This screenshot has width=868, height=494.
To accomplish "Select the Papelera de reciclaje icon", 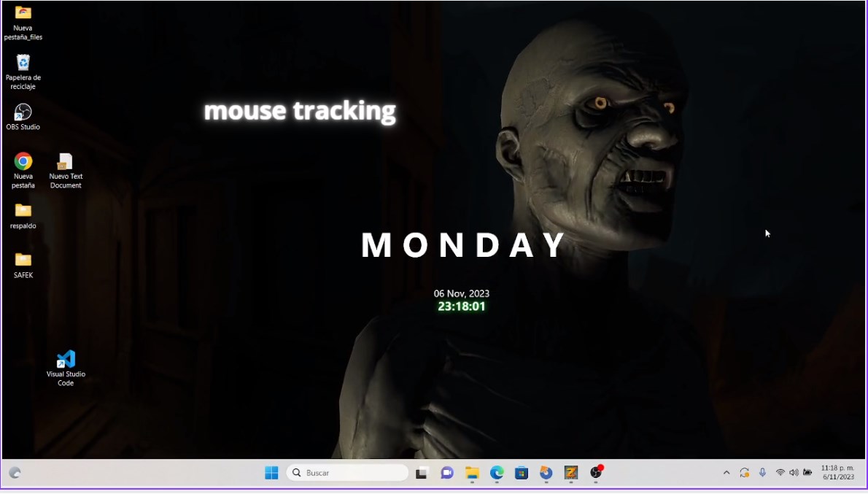I will [x=23, y=72].
